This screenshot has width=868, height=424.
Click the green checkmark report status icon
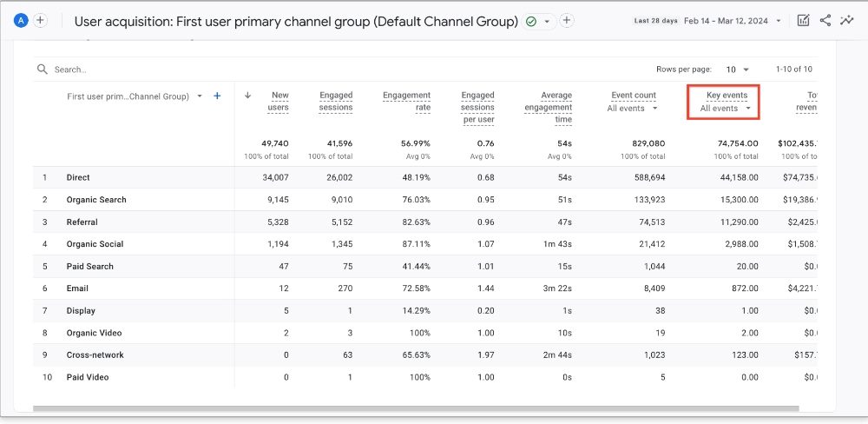531,21
